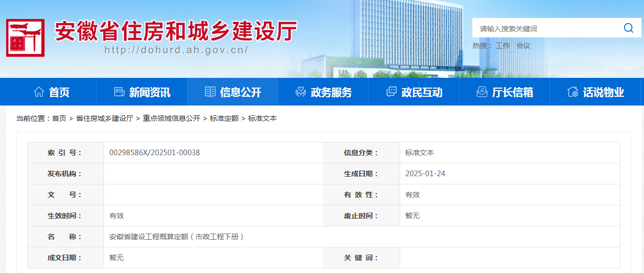This screenshot has height=273, width=644.
Task: Click the book icon beside 信息公开
Action: tap(210, 92)
